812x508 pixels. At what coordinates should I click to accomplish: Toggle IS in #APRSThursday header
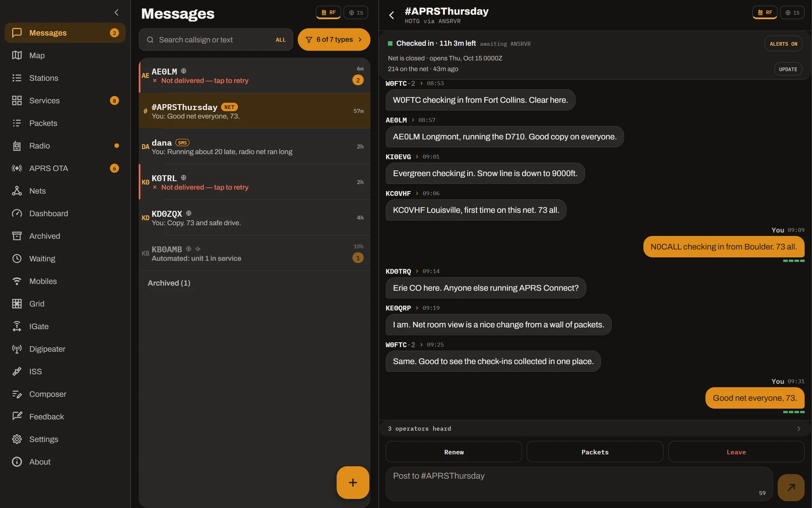[x=792, y=13]
